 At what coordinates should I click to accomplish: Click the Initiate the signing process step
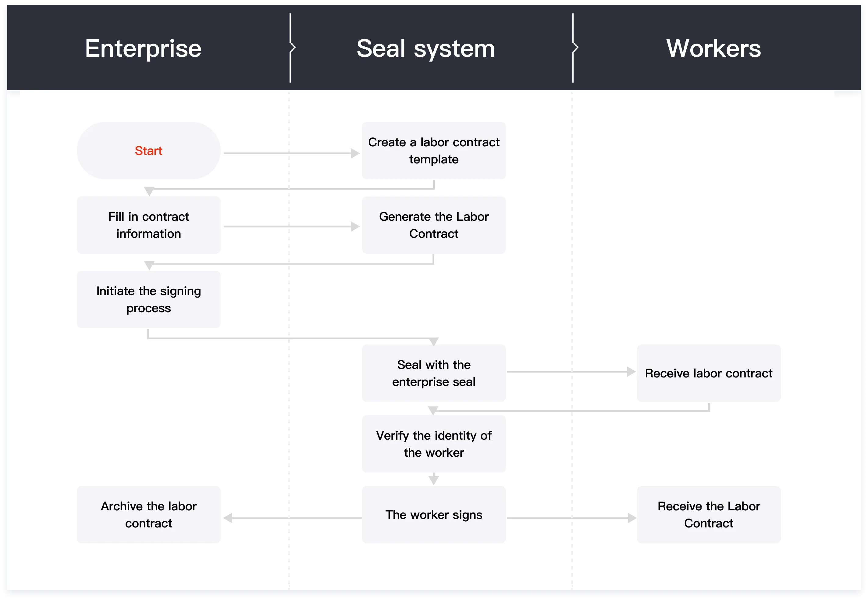(148, 300)
